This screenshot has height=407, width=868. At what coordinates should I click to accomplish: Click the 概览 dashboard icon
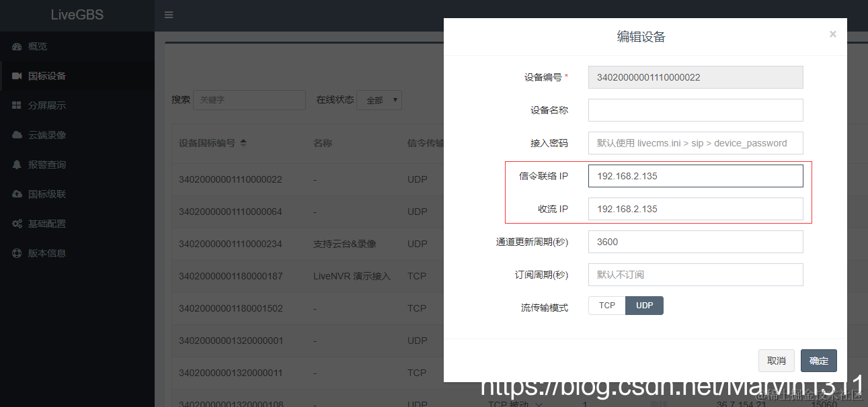pos(17,46)
